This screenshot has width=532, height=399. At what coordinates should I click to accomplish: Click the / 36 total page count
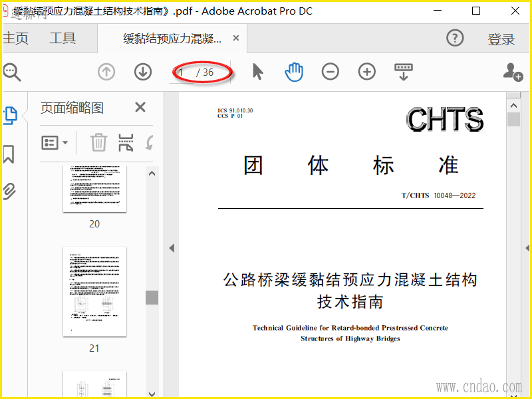point(205,72)
